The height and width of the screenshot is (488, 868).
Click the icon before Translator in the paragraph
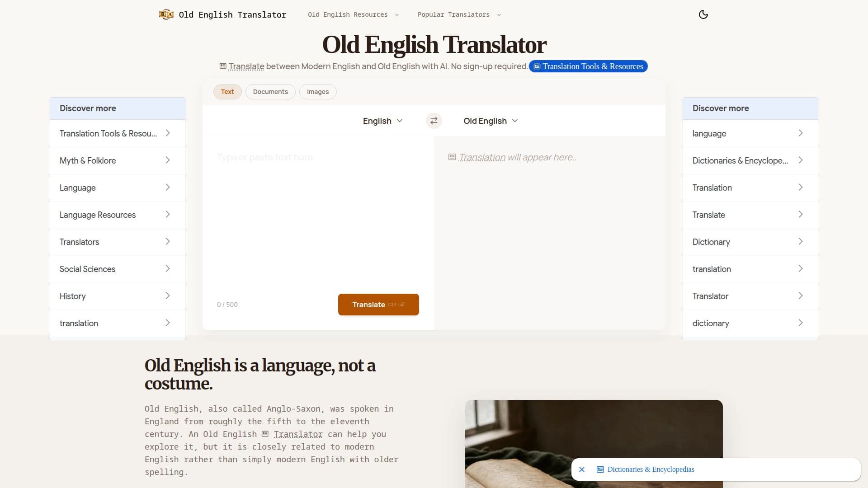[x=265, y=434]
